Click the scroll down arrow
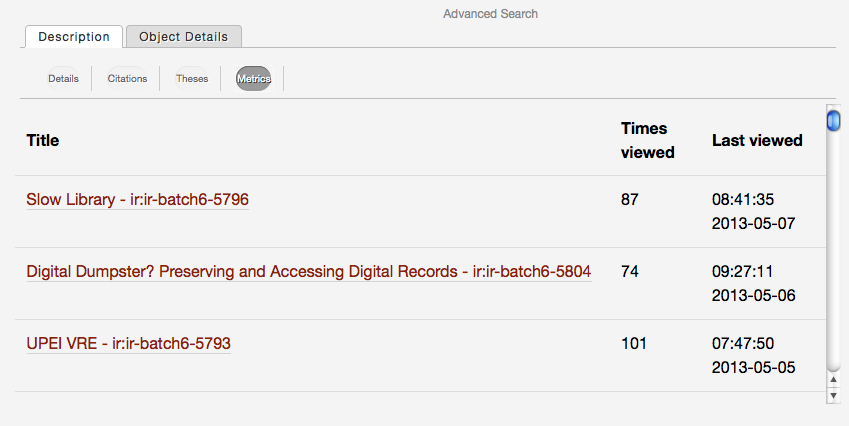Image resolution: width=849 pixels, height=426 pixels. pos(833,396)
